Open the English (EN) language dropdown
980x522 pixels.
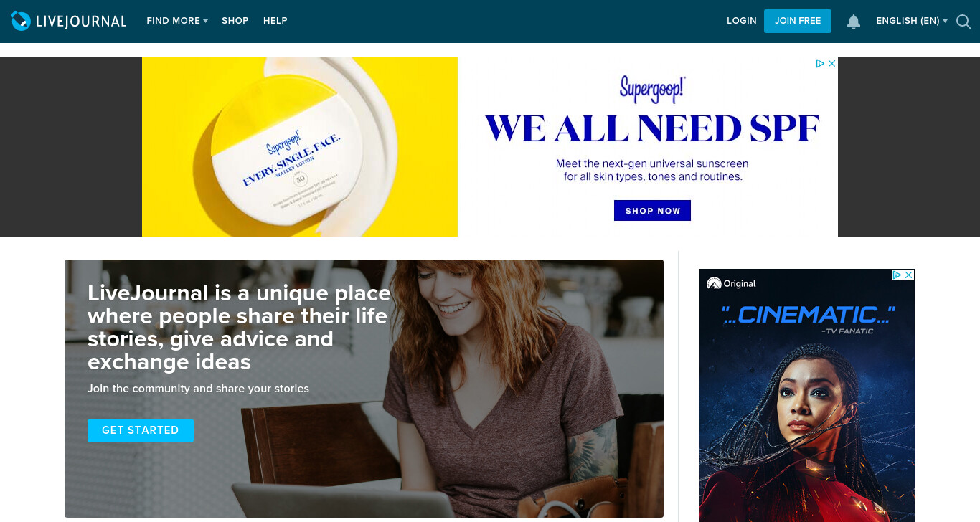[x=912, y=21]
